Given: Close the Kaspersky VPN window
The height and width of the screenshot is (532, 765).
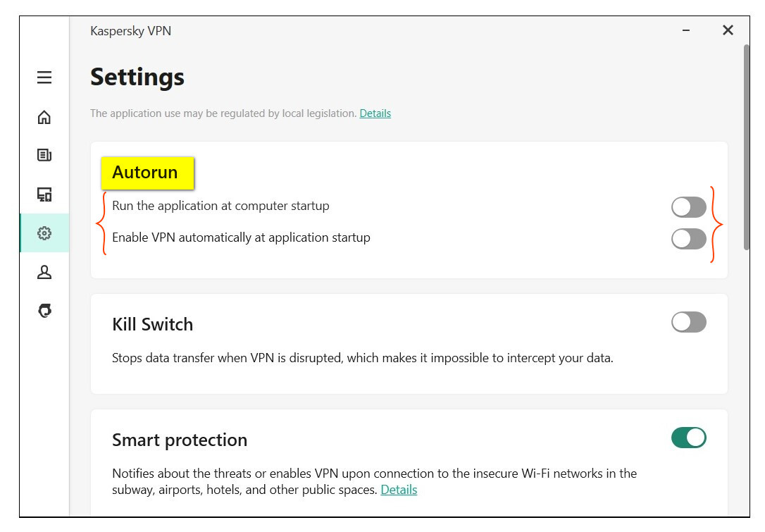Looking at the screenshot, I should pyautogui.click(x=728, y=30).
